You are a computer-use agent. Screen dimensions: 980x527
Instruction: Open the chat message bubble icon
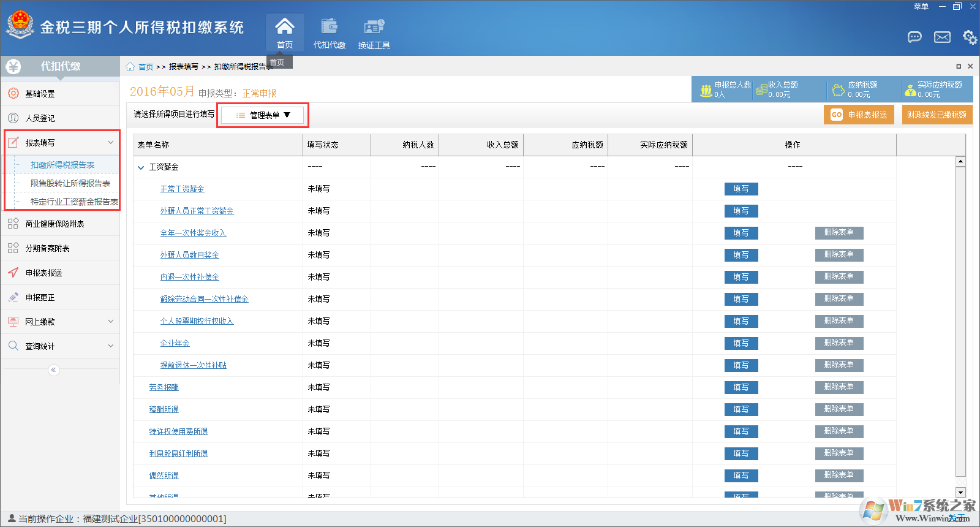pos(914,37)
